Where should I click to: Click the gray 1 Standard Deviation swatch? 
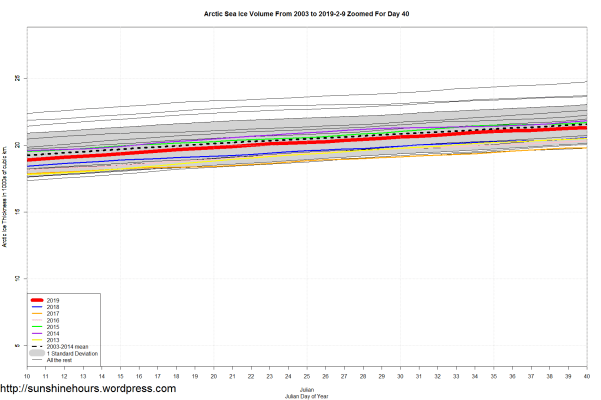point(38,354)
